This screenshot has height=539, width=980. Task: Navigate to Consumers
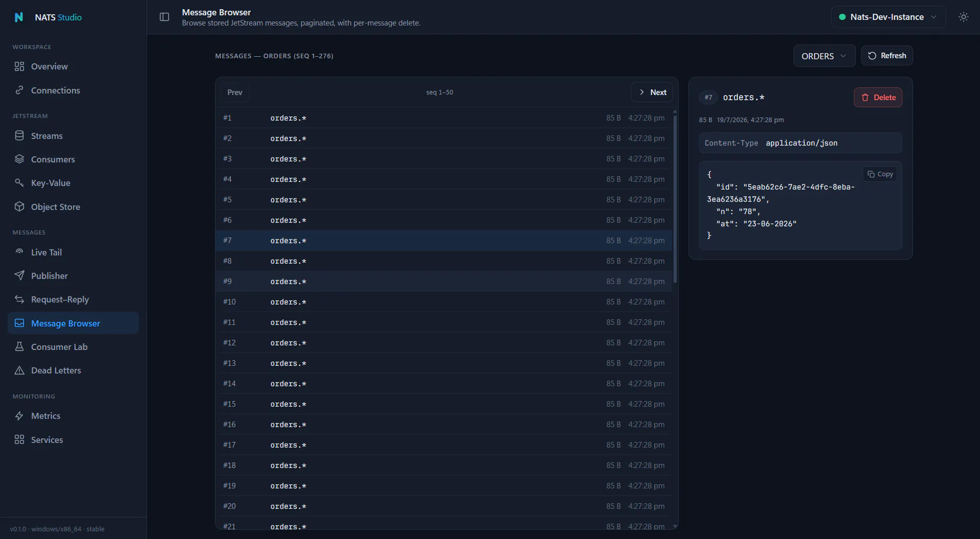[x=73, y=159]
